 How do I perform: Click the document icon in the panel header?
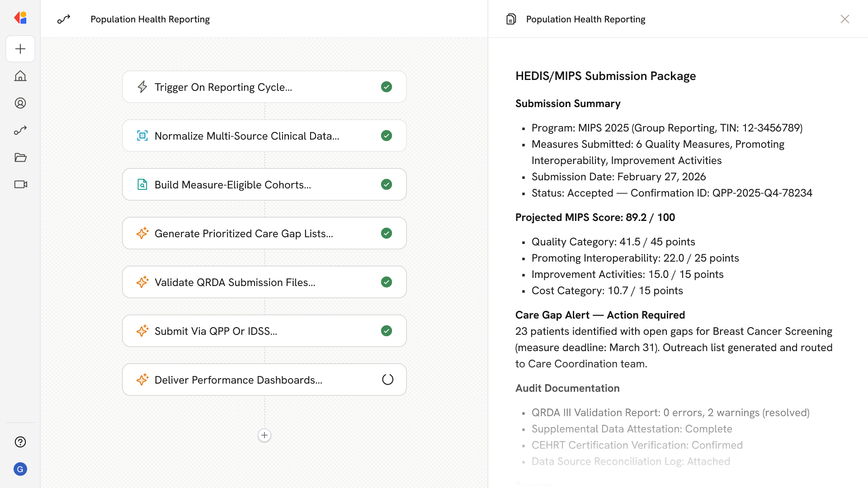(511, 19)
